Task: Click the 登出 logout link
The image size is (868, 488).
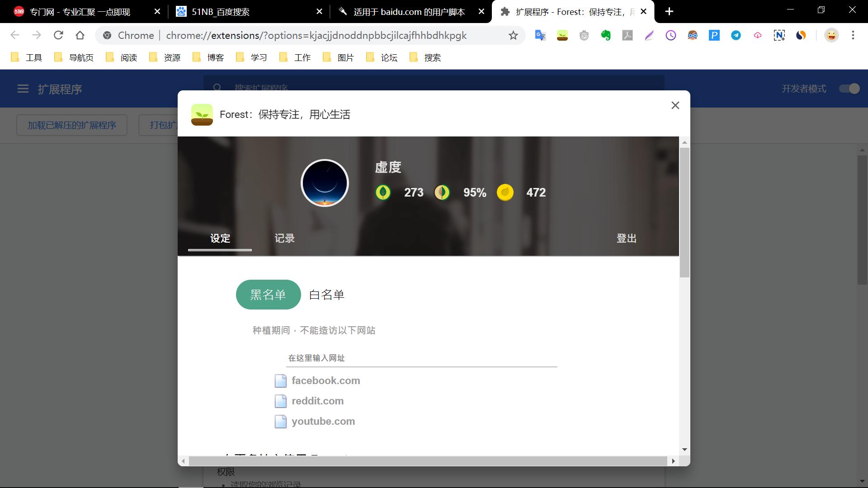Action: tap(626, 238)
